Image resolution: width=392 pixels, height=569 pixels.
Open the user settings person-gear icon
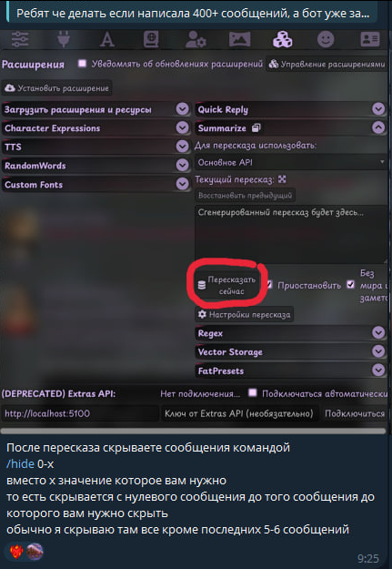point(196,39)
